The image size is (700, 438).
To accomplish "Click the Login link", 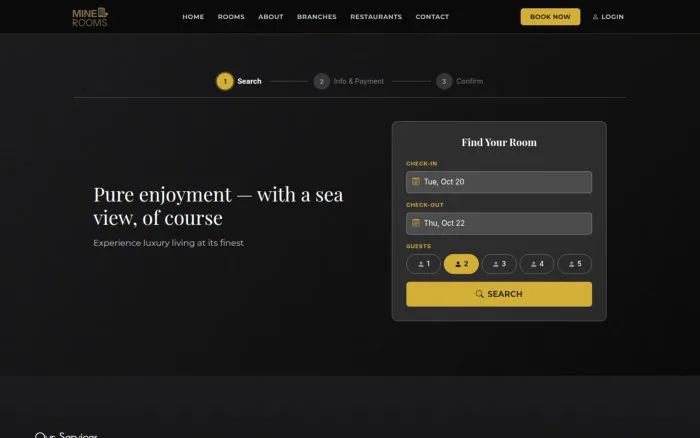I will (x=608, y=17).
